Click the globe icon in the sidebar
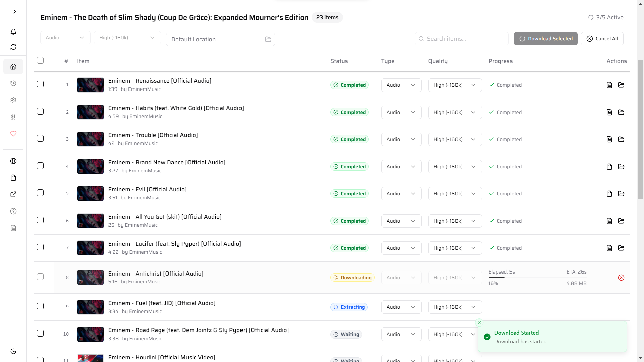The width and height of the screenshot is (644, 362). (13, 161)
